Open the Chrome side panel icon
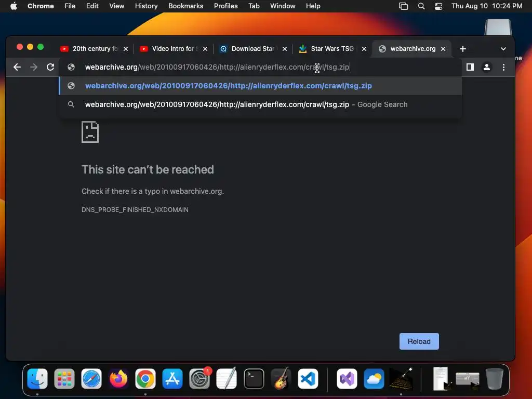The width and height of the screenshot is (532, 399). coord(470,67)
